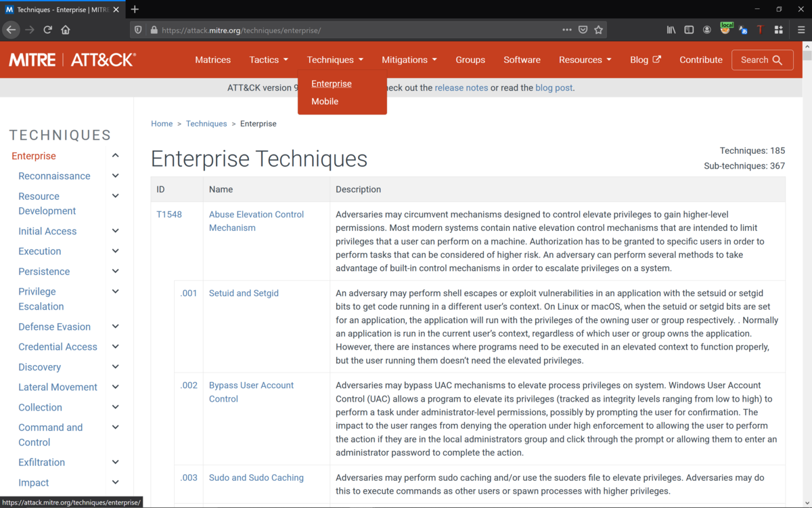Open the Firefox hamburger menu

[x=801, y=30]
